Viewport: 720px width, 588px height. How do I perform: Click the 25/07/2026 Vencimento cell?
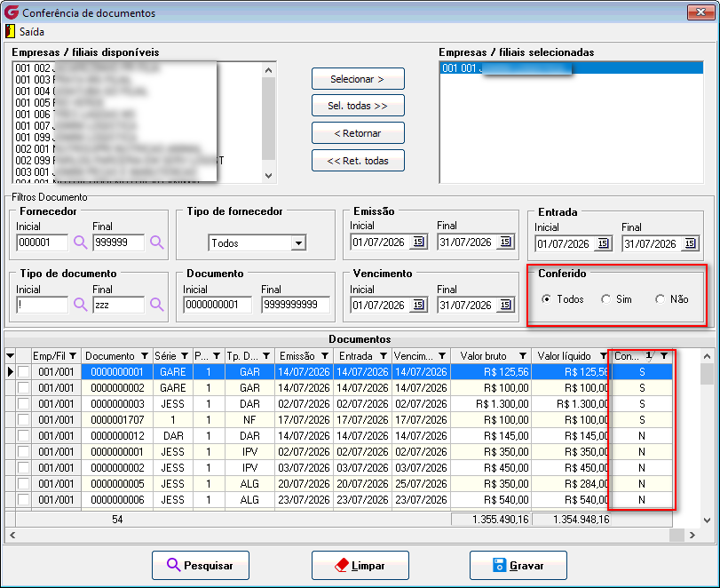pos(421,484)
